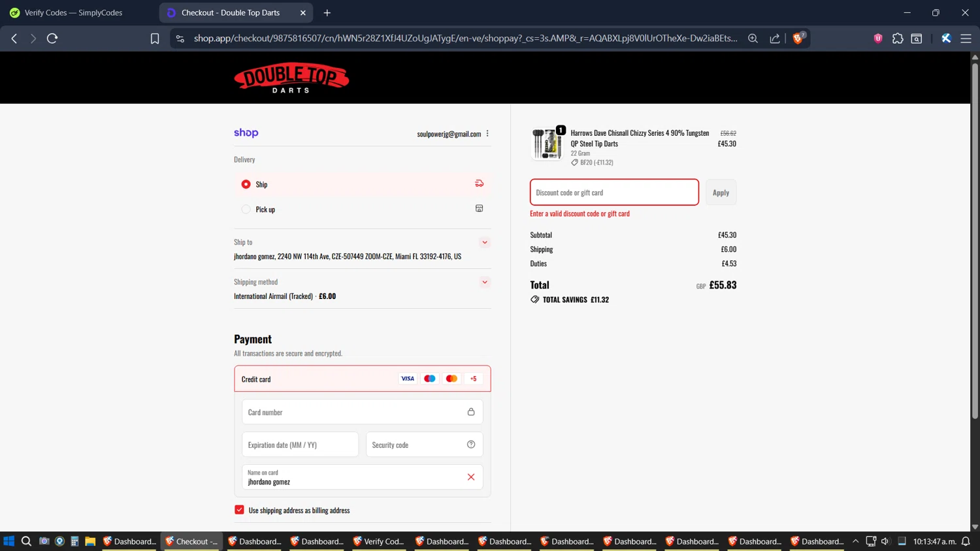Open the volume control in system tray
The height and width of the screenshot is (551, 980).
point(885,541)
